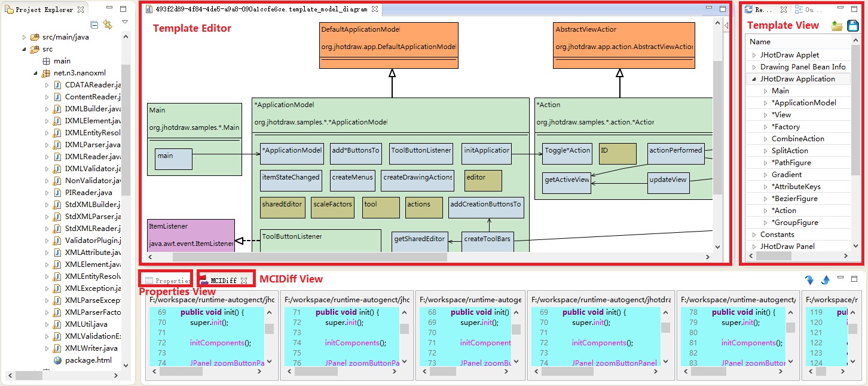Select the createDrawingActions method node

pos(417,181)
